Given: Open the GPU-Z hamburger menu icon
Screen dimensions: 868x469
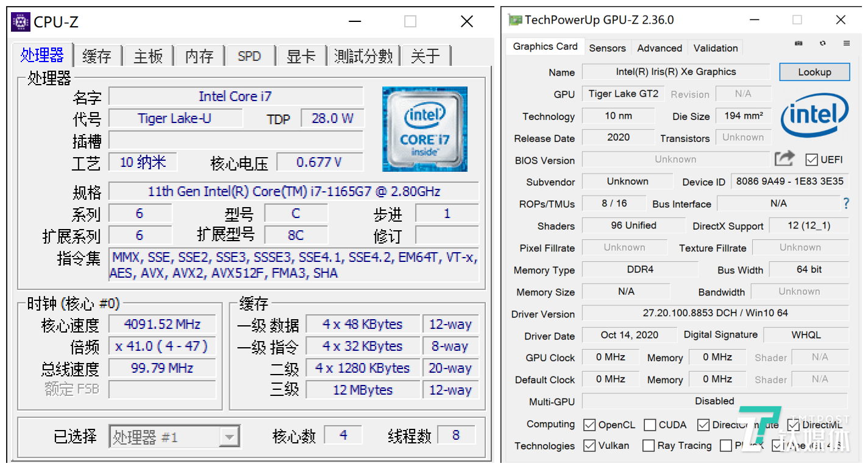Looking at the screenshot, I should pos(847,43).
